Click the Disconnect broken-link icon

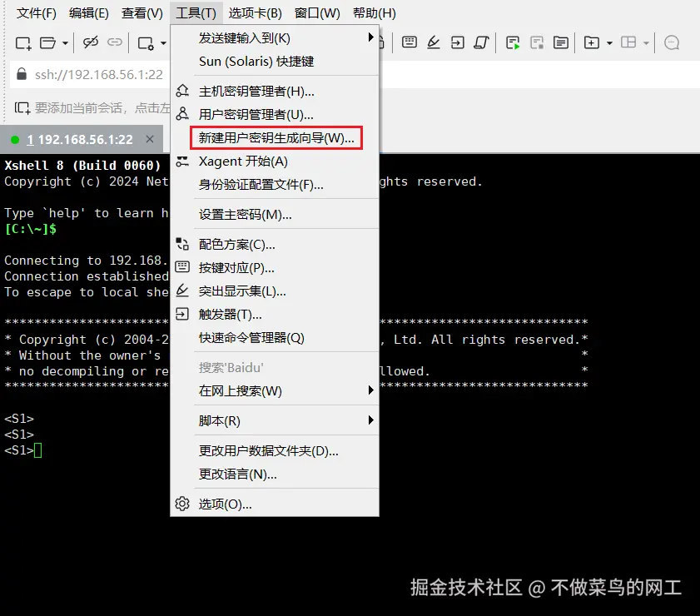91,42
